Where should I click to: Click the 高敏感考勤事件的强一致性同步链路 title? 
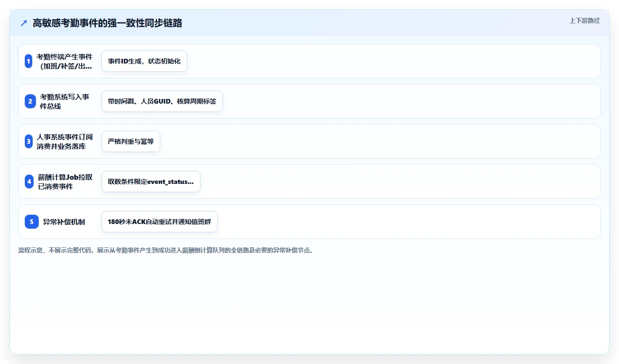[x=107, y=23]
